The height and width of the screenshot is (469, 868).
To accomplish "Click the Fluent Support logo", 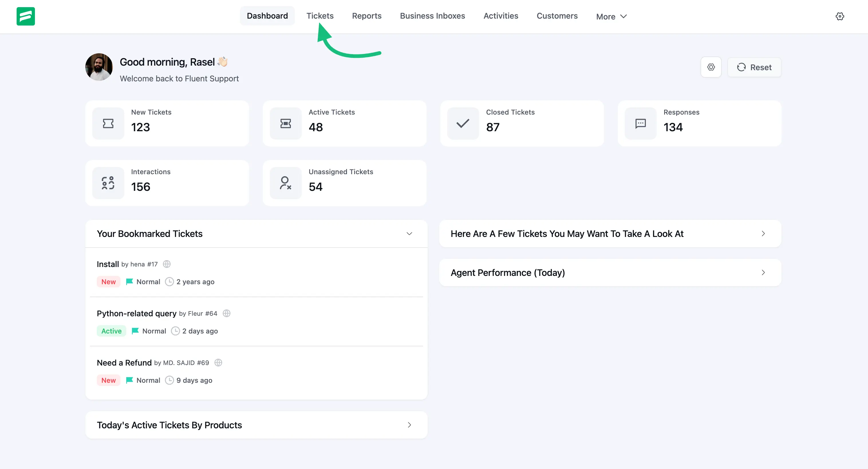I will (25, 16).
